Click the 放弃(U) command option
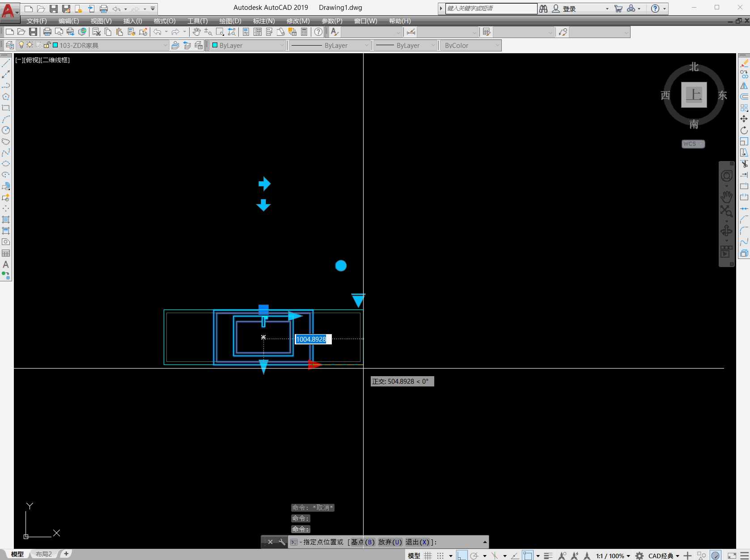750x560 pixels. (390, 542)
